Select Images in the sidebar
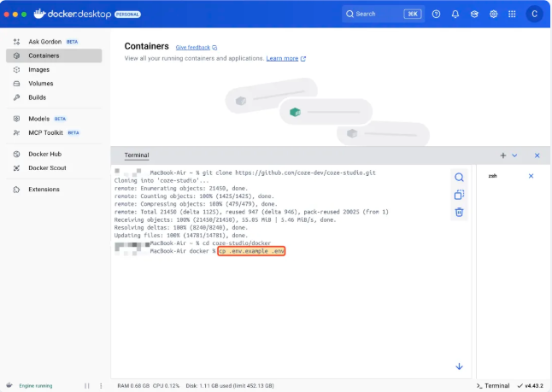This screenshot has height=392, width=552. [x=38, y=69]
